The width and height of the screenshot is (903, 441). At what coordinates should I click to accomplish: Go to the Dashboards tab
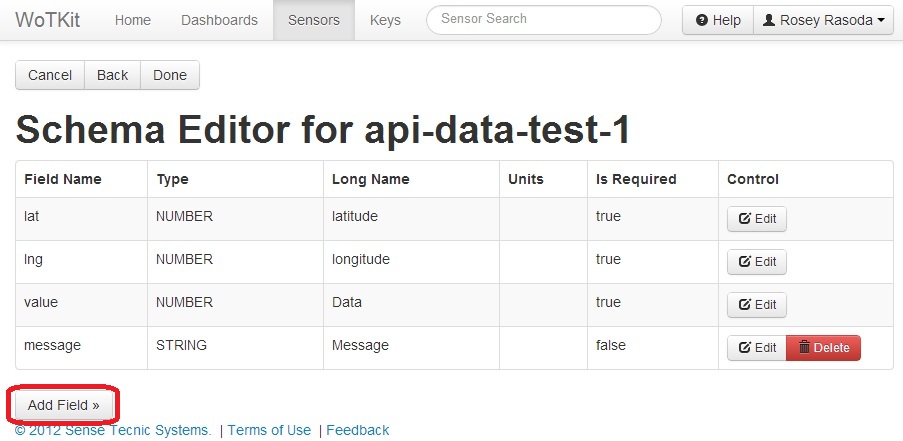tap(219, 20)
